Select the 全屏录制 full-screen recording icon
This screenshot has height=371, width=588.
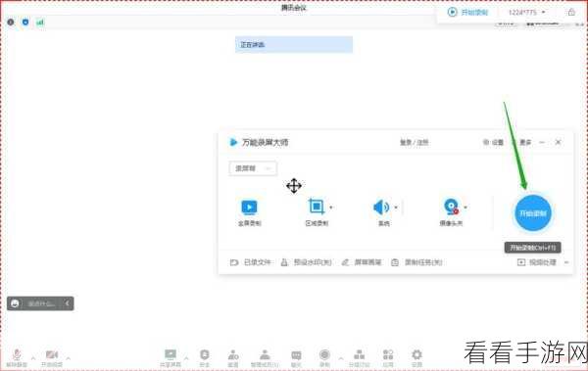(249, 208)
